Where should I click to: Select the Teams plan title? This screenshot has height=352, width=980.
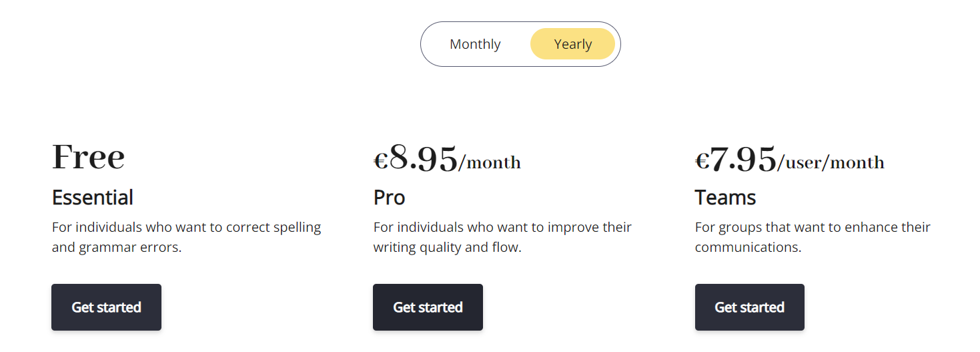(725, 198)
